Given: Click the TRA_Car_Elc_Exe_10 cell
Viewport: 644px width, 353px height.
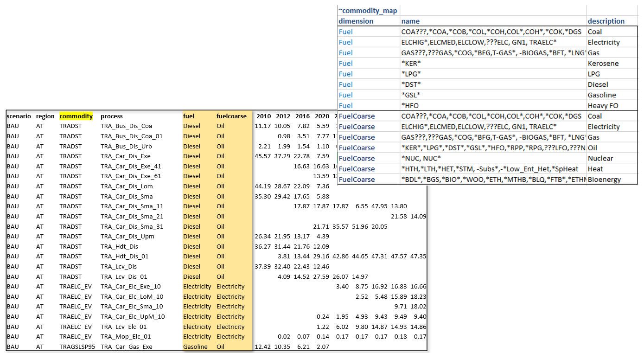Looking at the screenshot, I should [131, 286].
